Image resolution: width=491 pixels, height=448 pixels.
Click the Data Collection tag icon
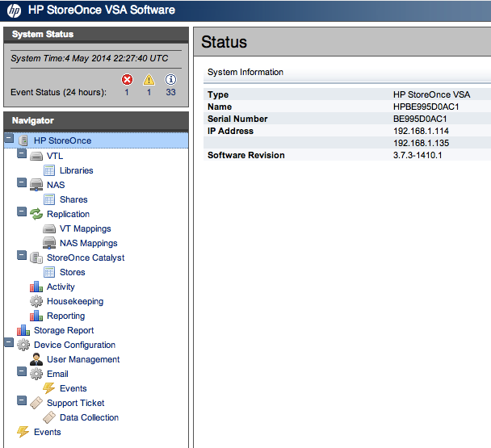[49, 417]
